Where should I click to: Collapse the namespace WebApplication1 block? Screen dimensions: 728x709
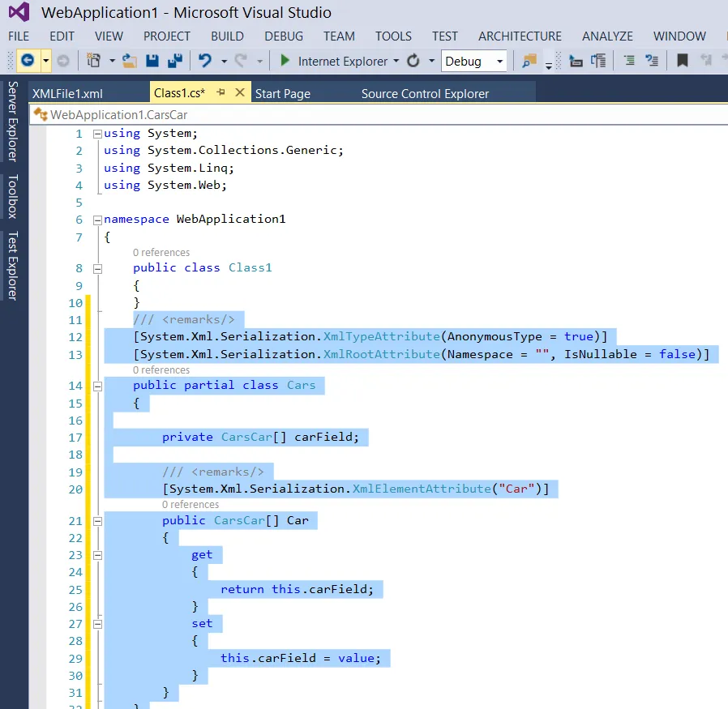97,220
